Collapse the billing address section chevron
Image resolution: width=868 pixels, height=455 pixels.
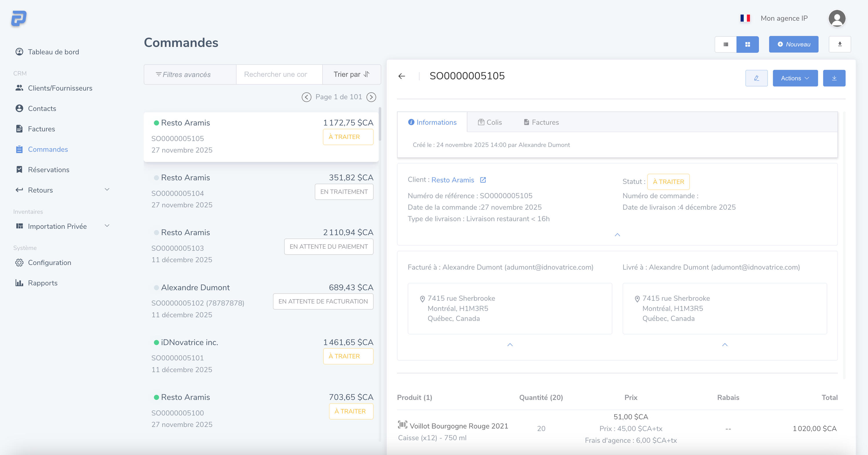pos(510,345)
